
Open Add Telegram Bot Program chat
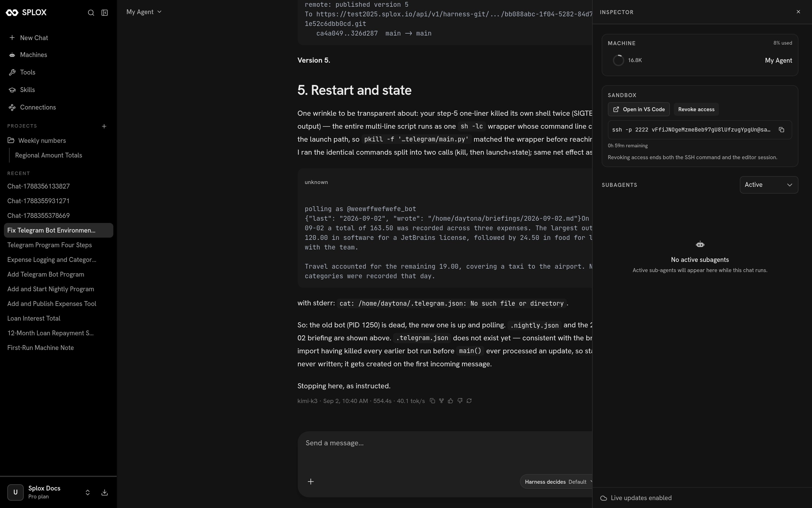[58, 275]
